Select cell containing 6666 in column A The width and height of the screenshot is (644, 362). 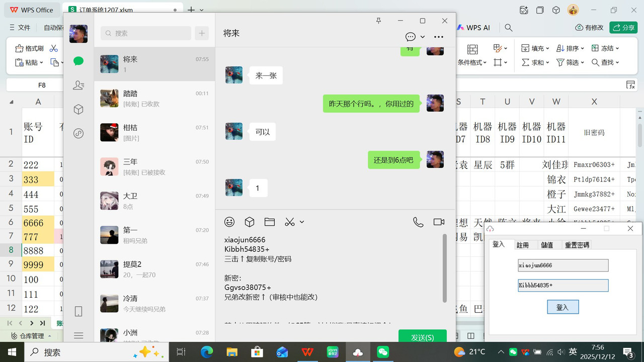(38, 223)
